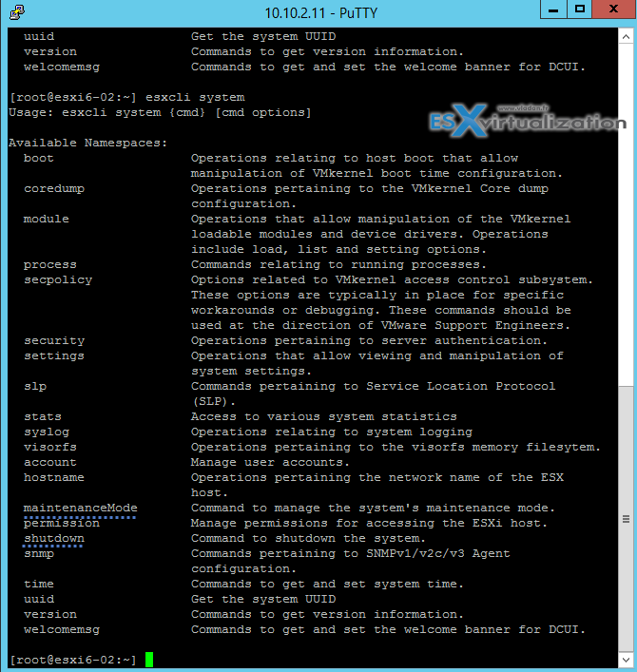Click 'Commands to get and set system time.'

click(x=327, y=585)
